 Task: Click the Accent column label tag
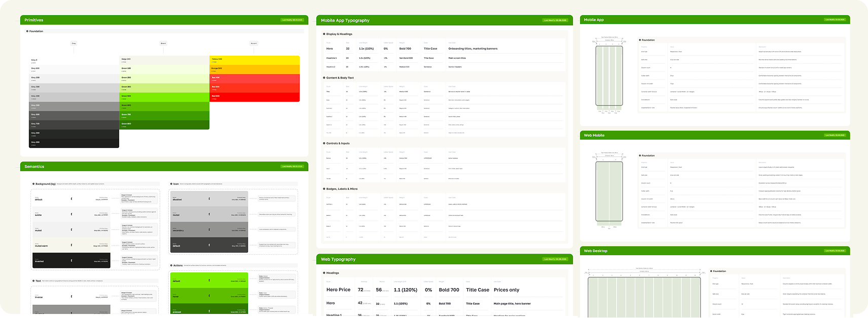[254, 44]
